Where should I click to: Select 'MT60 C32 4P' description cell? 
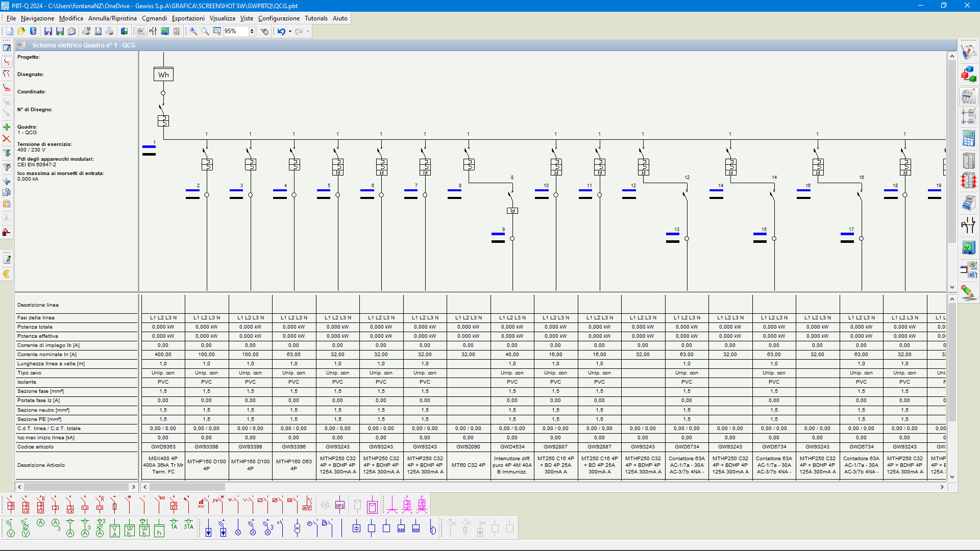point(469,465)
